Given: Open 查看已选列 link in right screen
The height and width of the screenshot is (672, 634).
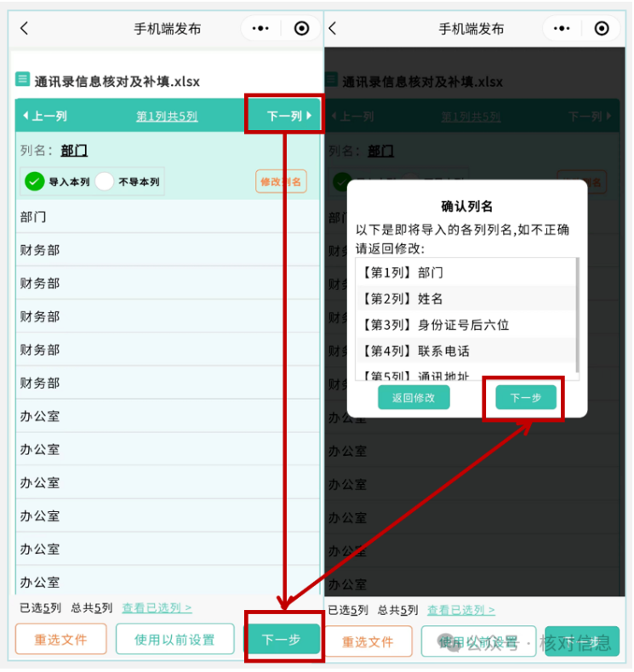Looking at the screenshot, I should [x=461, y=610].
